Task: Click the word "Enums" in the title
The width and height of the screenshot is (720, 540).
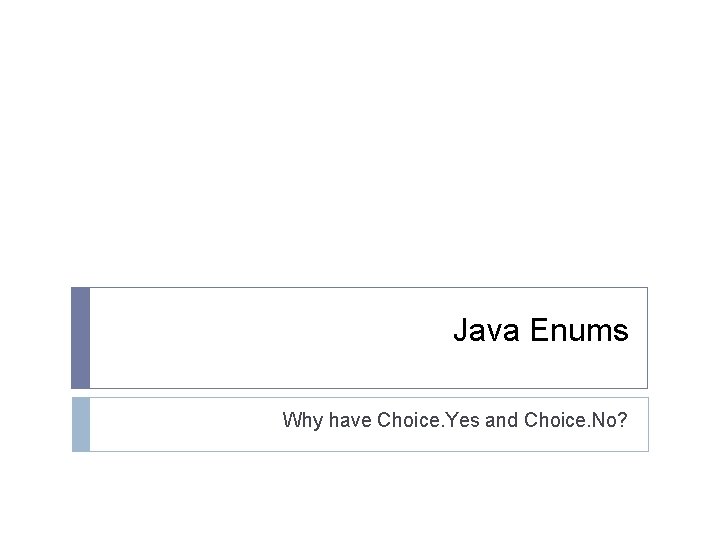Action: [579, 330]
